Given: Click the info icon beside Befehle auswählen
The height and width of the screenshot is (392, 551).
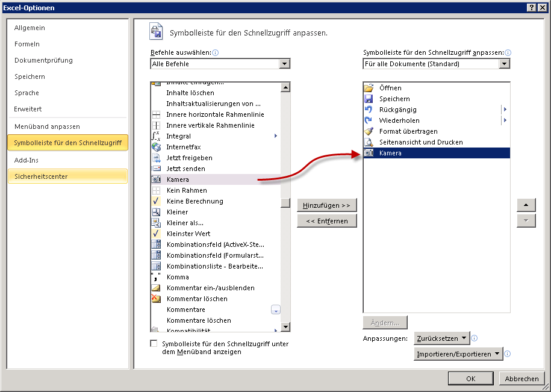Looking at the screenshot, I should pos(216,53).
